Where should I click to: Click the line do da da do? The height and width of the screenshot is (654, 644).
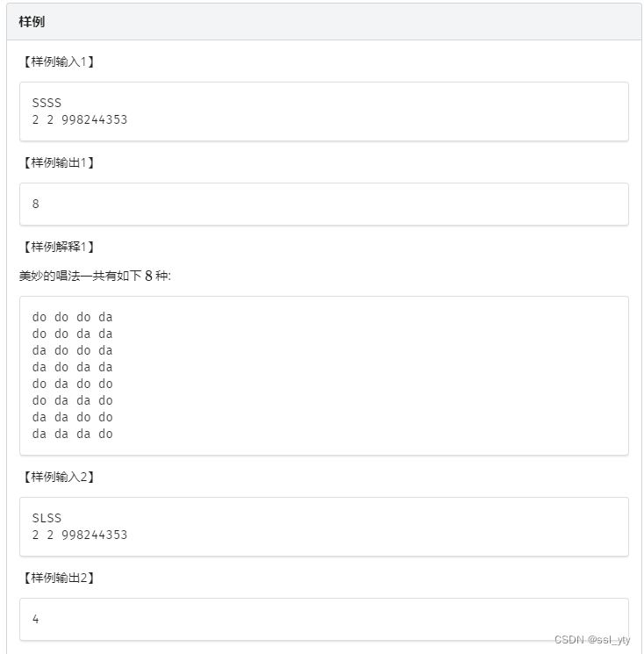click(x=73, y=400)
